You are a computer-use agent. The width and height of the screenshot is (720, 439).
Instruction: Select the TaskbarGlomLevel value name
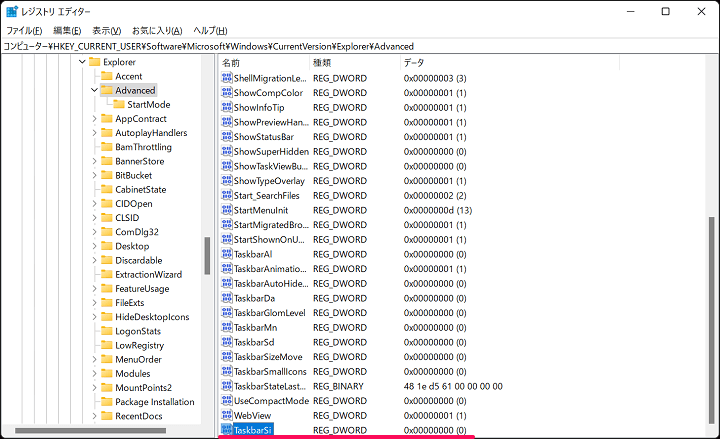click(270, 313)
